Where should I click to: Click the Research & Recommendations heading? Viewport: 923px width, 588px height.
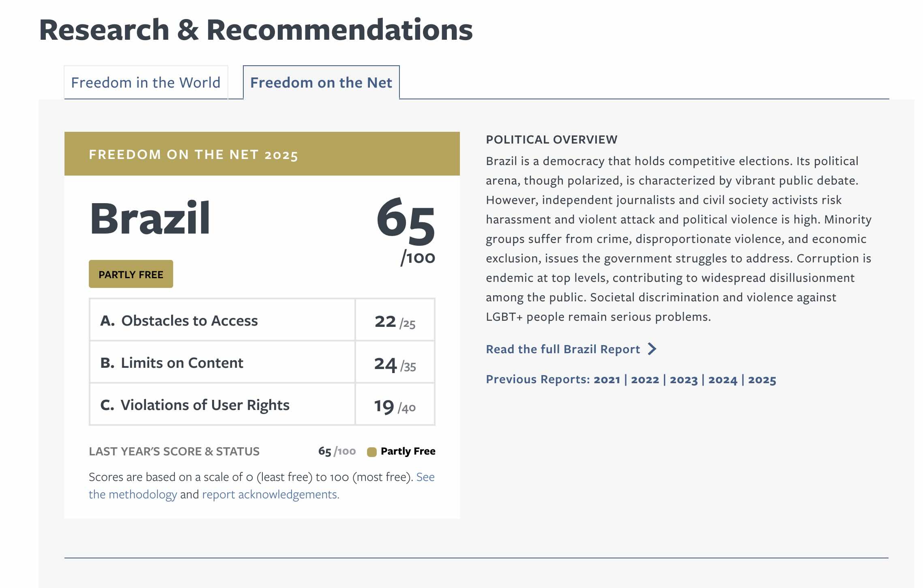tap(256, 30)
